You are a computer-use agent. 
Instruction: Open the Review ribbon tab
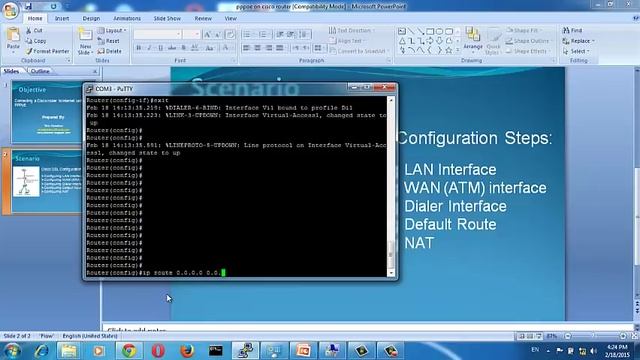tap(203, 18)
